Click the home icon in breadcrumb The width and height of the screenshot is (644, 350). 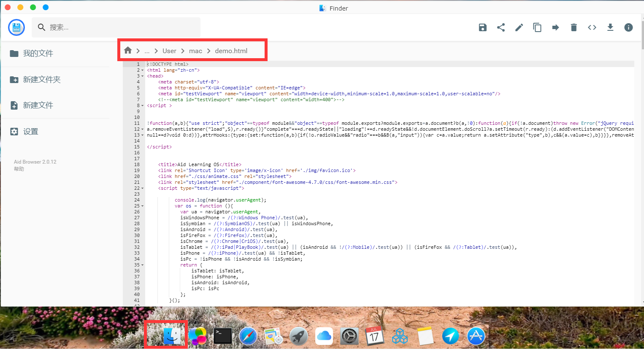(128, 51)
